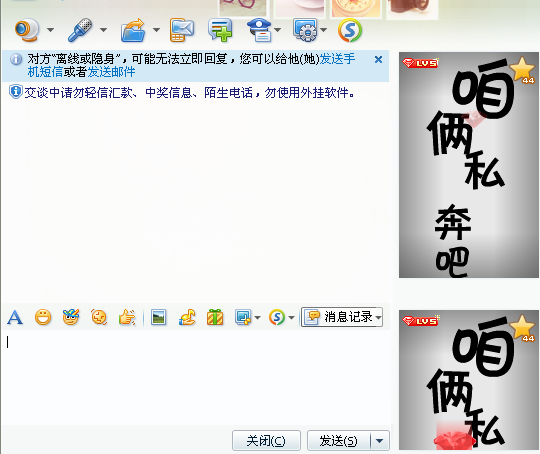Start a video call with webcam icon
The width and height of the screenshot is (540, 454).
pos(27,30)
